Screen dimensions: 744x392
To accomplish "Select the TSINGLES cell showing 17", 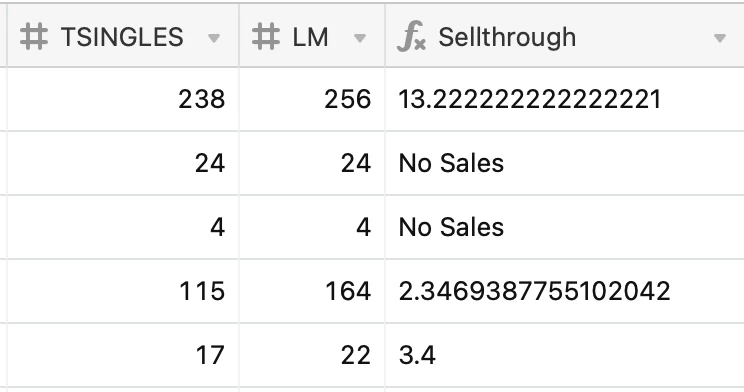I will tap(123, 355).
